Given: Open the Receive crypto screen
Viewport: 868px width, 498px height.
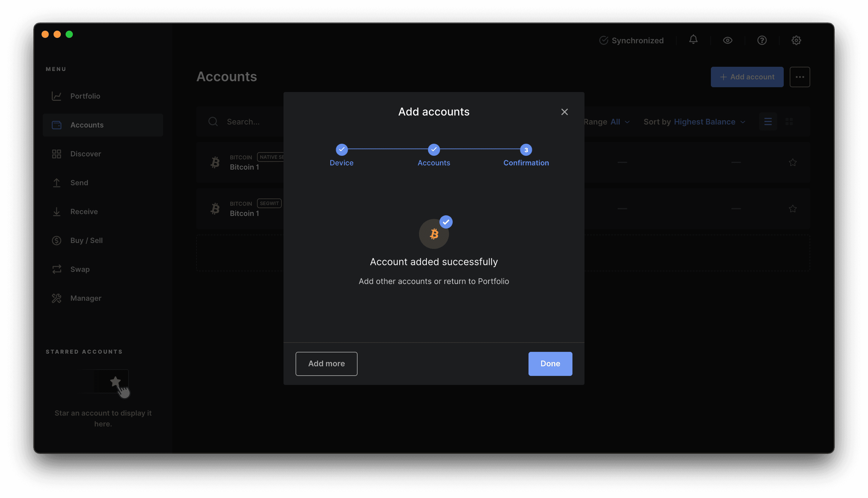Looking at the screenshot, I should point(83,211).
